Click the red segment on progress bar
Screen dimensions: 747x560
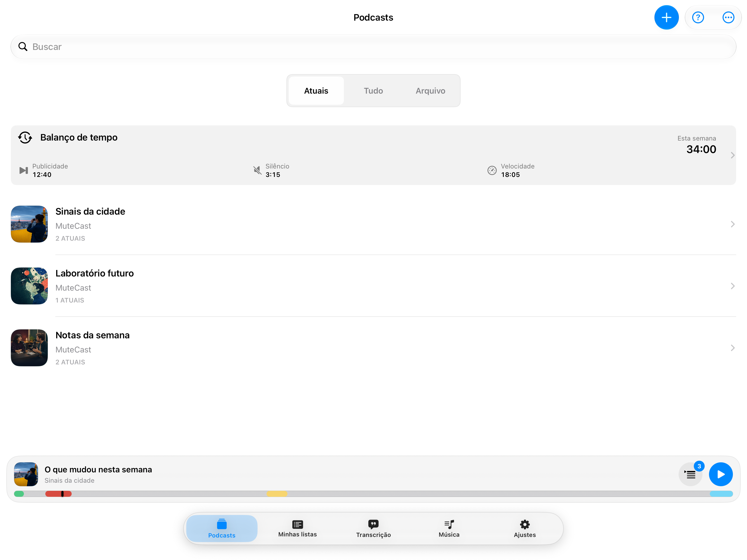point(58,494)
